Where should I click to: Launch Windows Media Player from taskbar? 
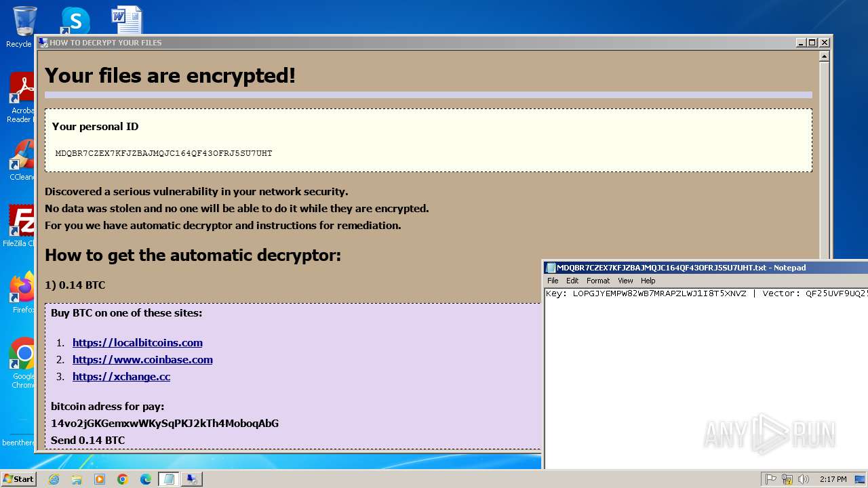pos(100,479)
